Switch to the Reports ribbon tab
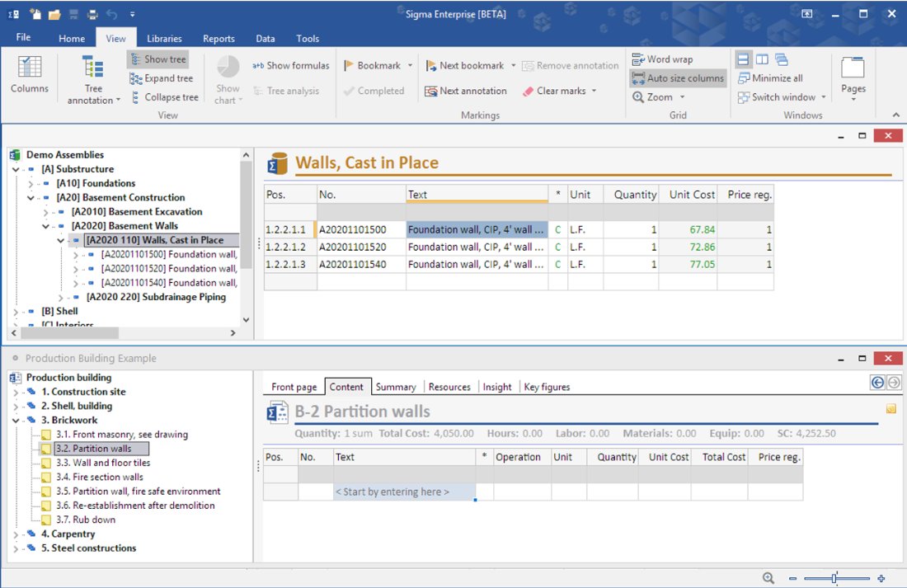Screen dimensions: 907x588 [219, 38]
